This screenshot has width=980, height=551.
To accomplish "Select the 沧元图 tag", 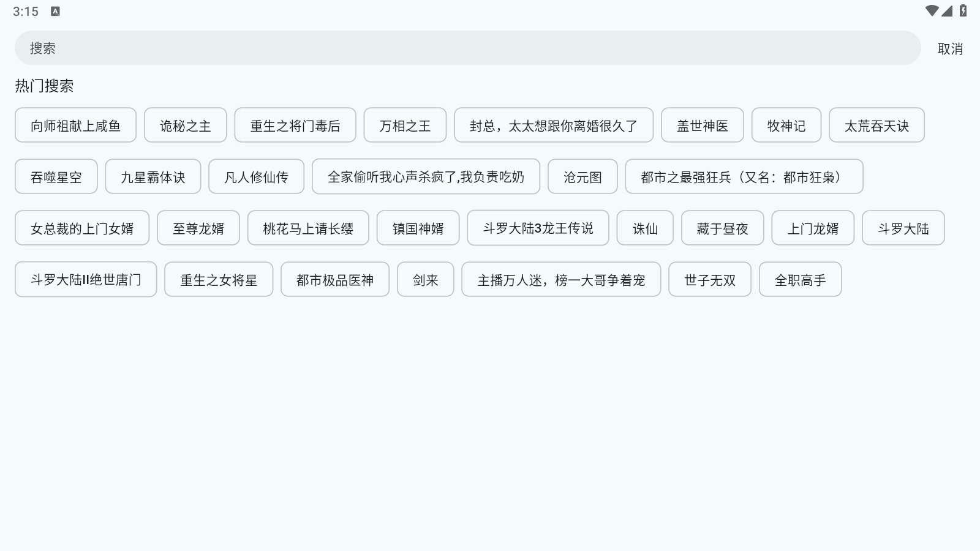I will (x=582, y=176).
